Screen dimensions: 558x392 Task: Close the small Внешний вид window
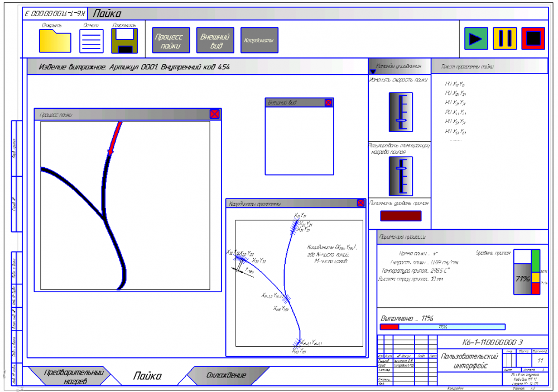[x=328, y=103]
